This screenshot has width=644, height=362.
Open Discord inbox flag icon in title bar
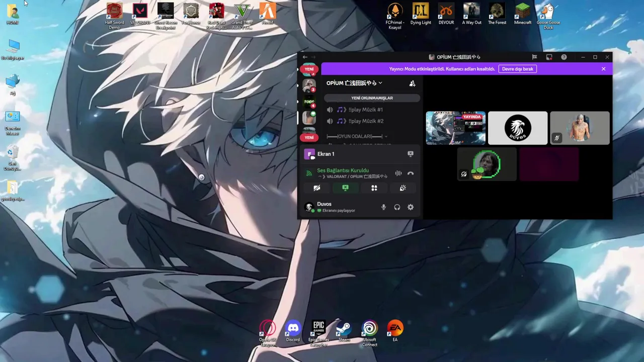pos(534,57)
